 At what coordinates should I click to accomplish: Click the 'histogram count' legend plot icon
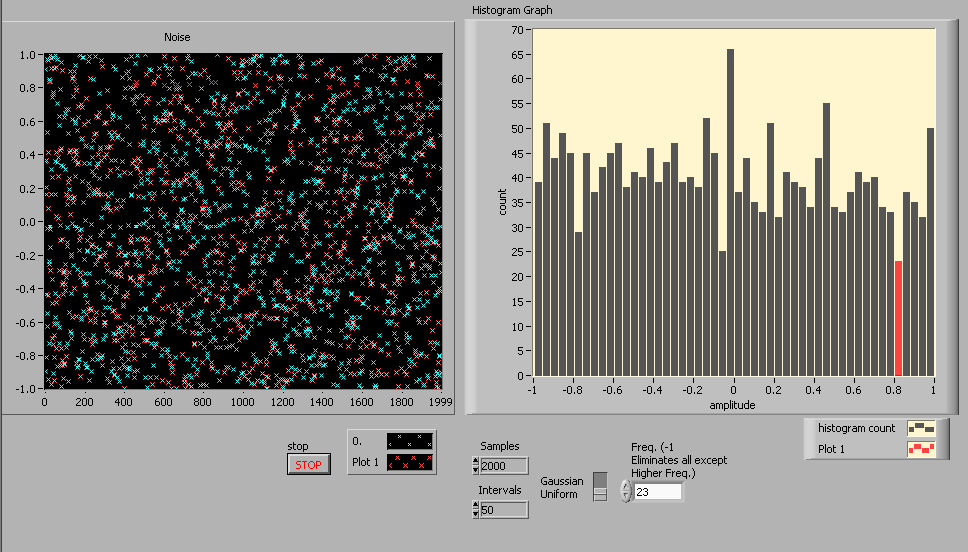(x=921, y=428)
